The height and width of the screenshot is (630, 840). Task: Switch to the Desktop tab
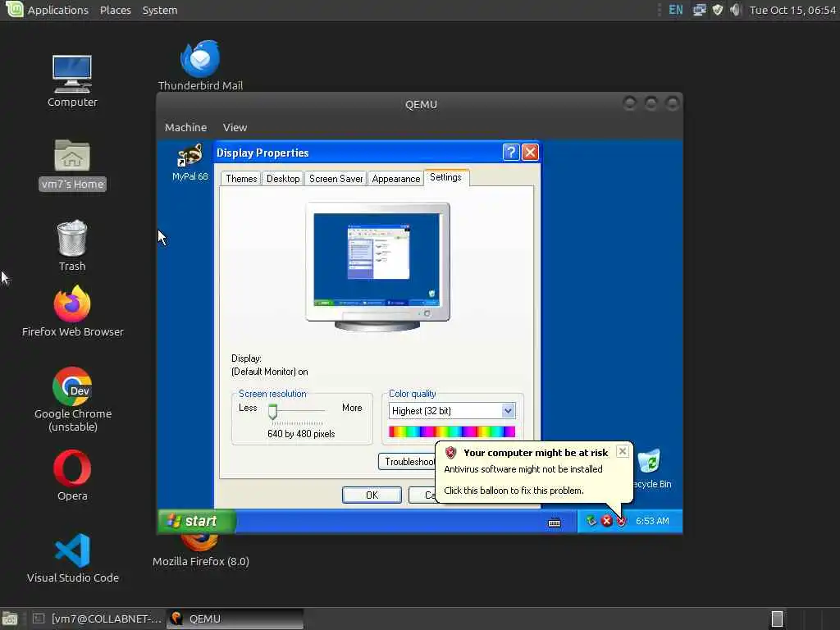(x=283, y=178)
